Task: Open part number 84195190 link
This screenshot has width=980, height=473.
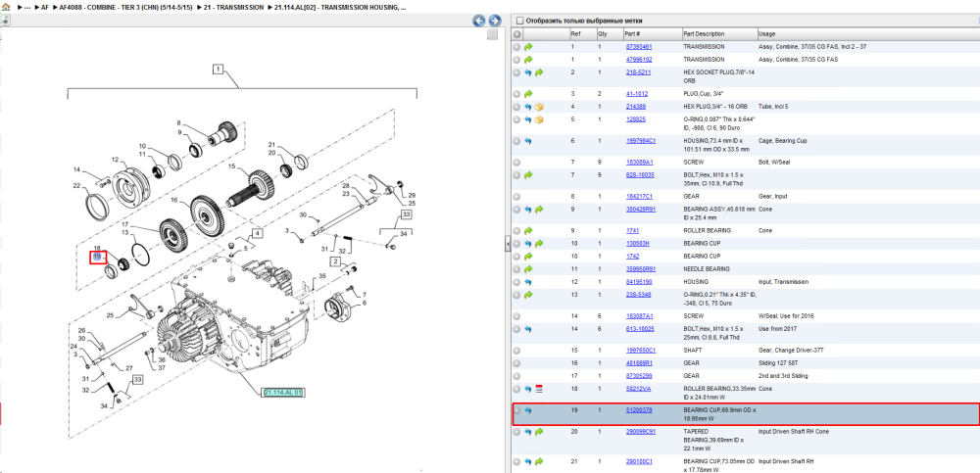Action: pos(639,282)
